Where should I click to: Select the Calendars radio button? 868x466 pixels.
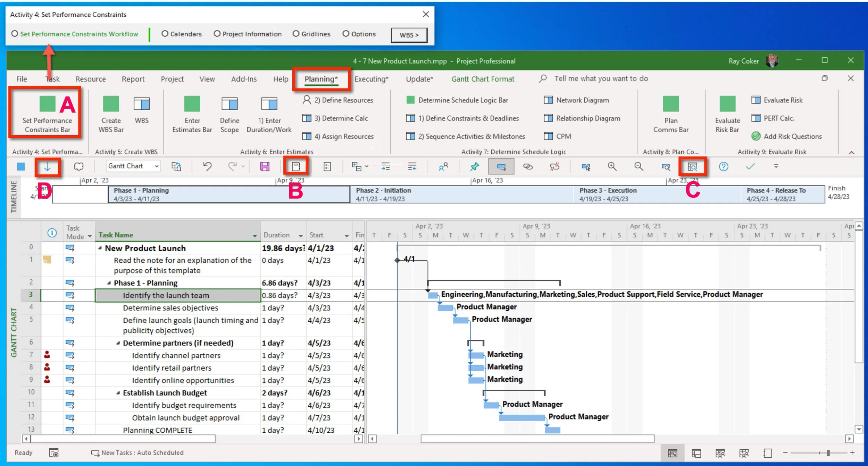pos(165,34)
